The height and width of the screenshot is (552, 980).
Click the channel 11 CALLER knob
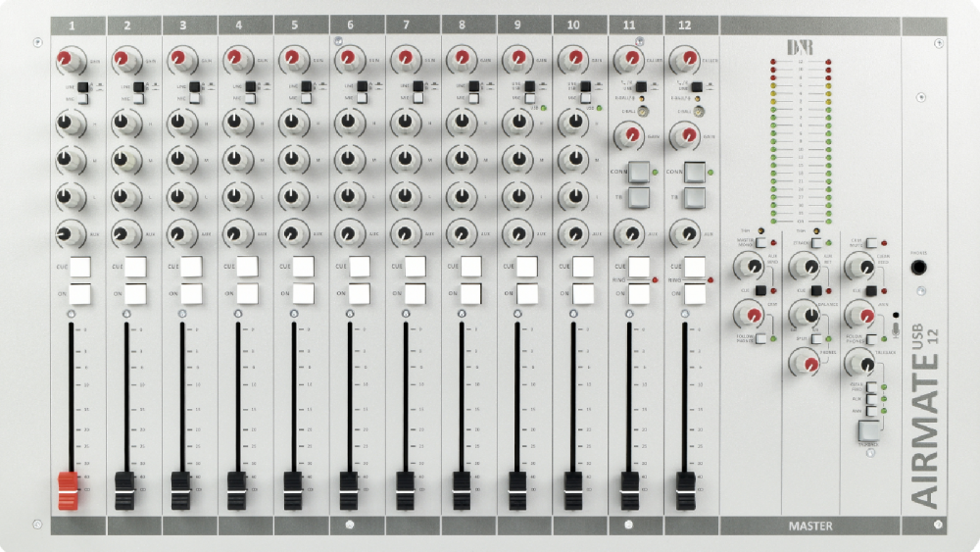tap(628, 60)
